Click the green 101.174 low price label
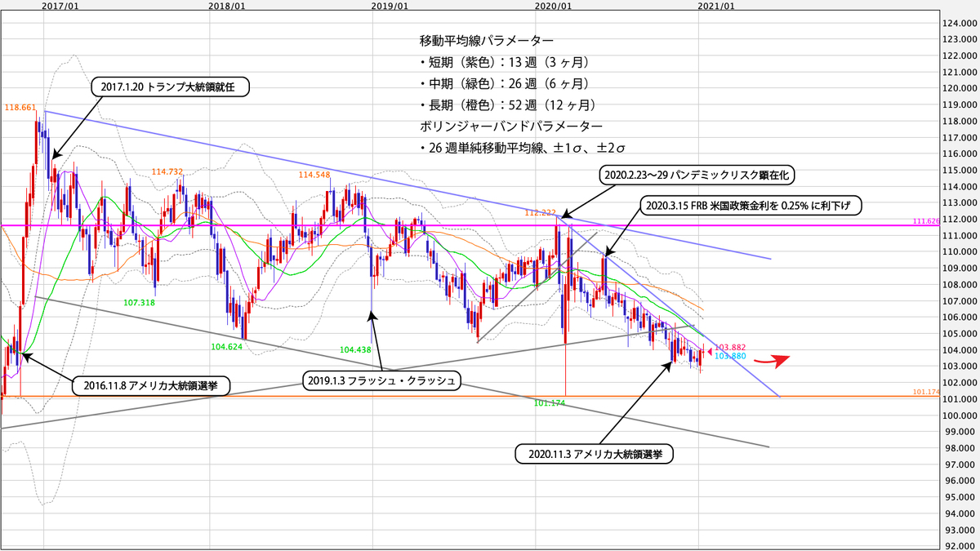This screenshot has width=980, height=551. [x=551, y=402]
